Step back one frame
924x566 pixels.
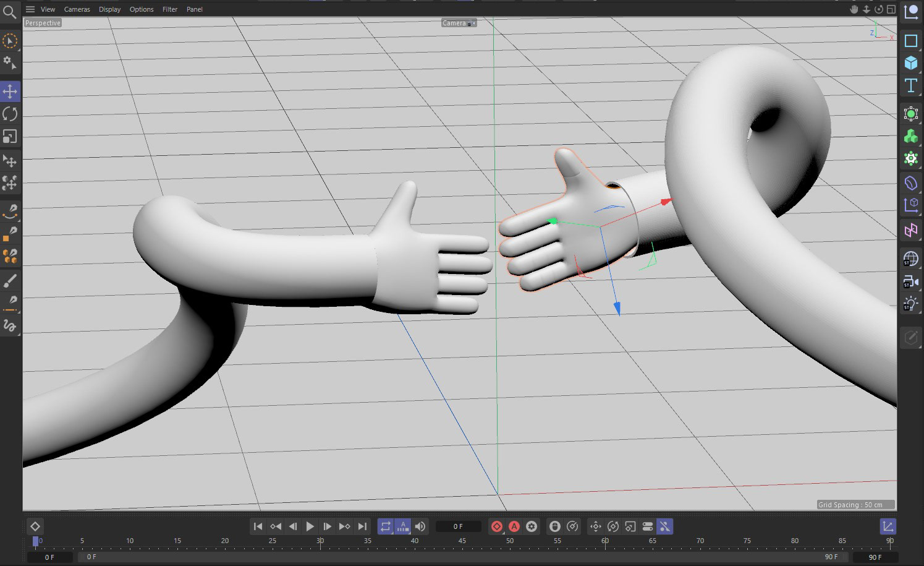(x=293, y=526)
